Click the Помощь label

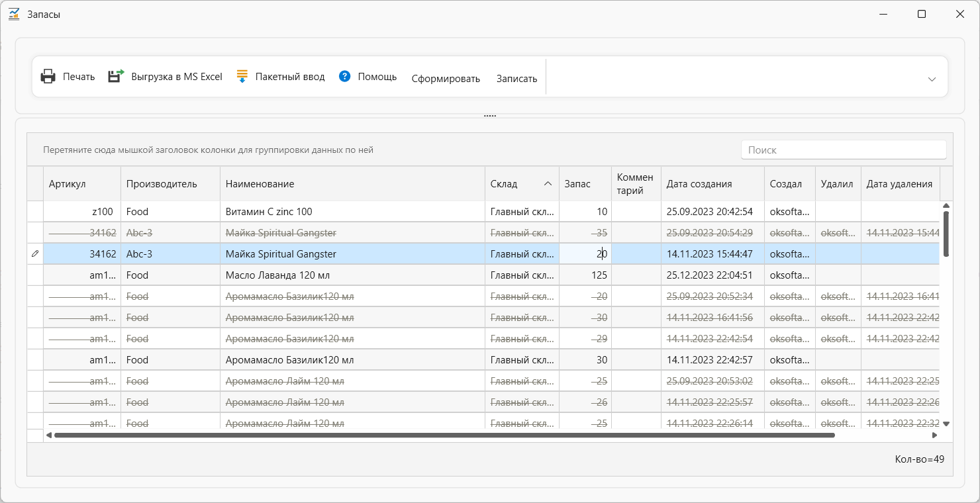tap(377, 77)
